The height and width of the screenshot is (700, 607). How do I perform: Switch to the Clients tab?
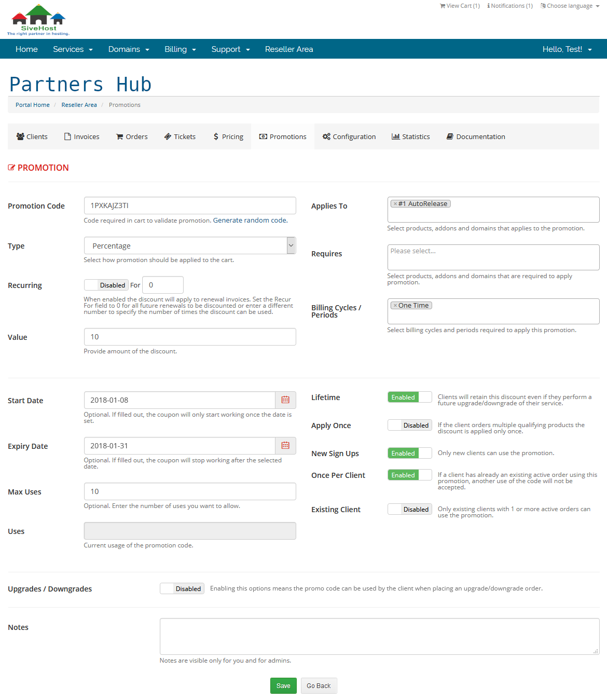[32, 137]
